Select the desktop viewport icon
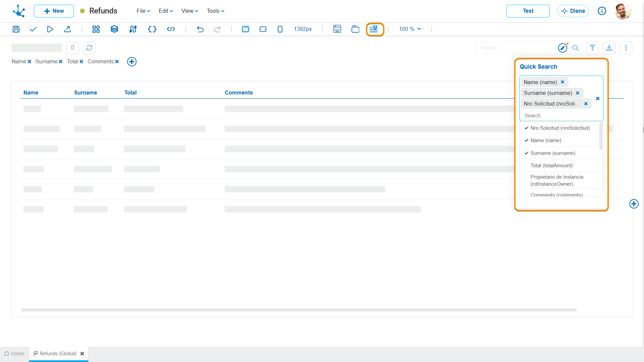 click(246, 29)
